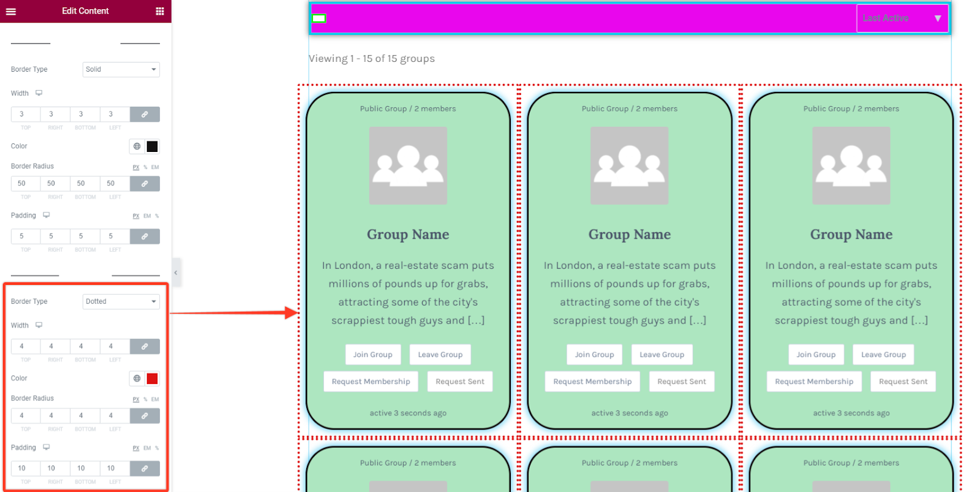980x492 pixels.
Task: Click the Edit Content panel title
Action: click(85, 11)
